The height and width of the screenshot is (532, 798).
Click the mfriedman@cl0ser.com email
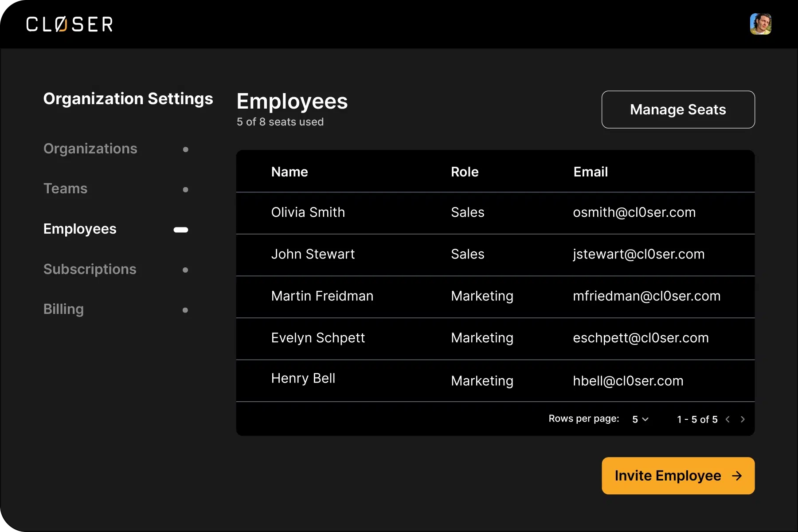(646, 296)
